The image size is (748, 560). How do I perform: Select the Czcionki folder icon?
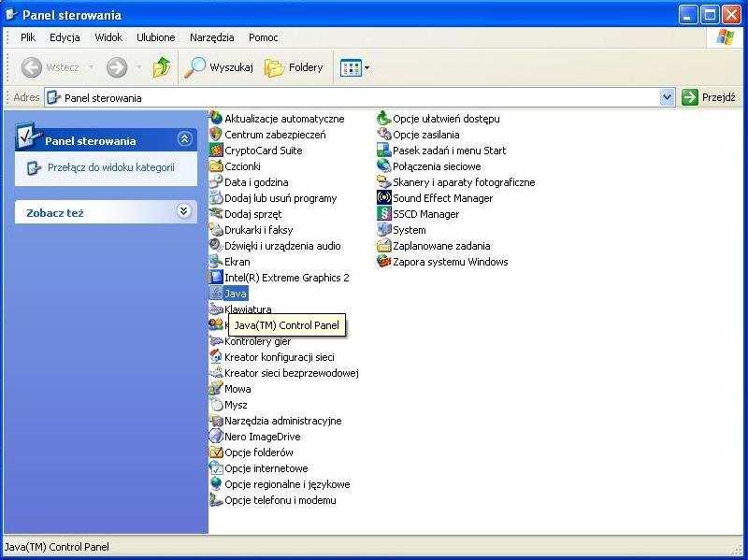click(x=216, y=166)
